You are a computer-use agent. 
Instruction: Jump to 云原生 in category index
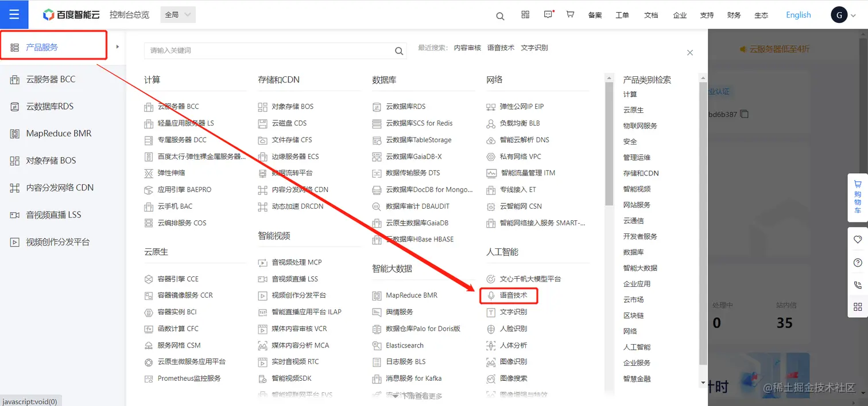(x=634, y=110)
